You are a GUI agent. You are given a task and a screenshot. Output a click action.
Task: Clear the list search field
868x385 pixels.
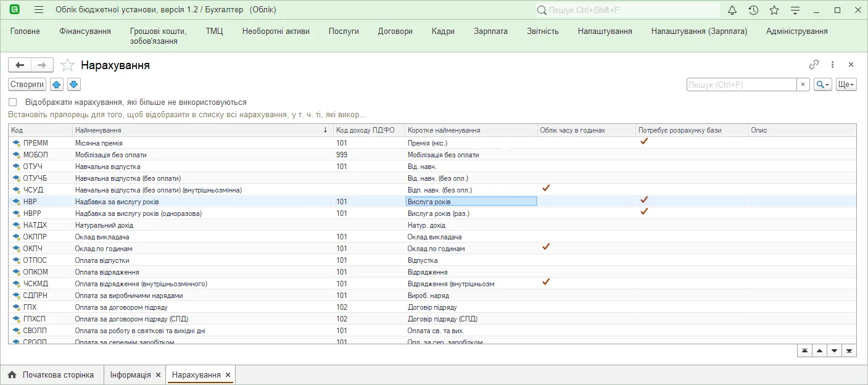click(803, 85)
